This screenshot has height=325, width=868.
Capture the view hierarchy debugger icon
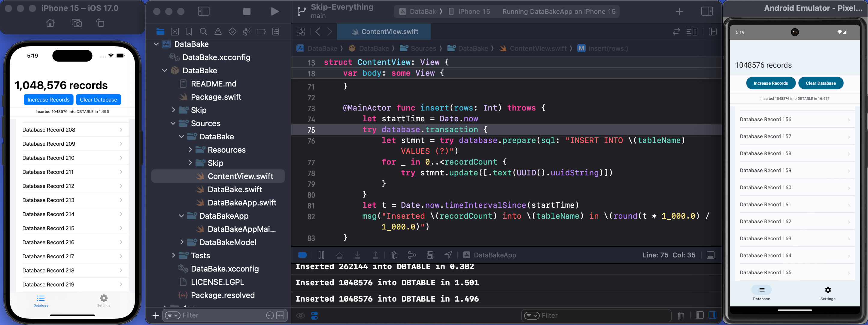[x=394, y=255]
